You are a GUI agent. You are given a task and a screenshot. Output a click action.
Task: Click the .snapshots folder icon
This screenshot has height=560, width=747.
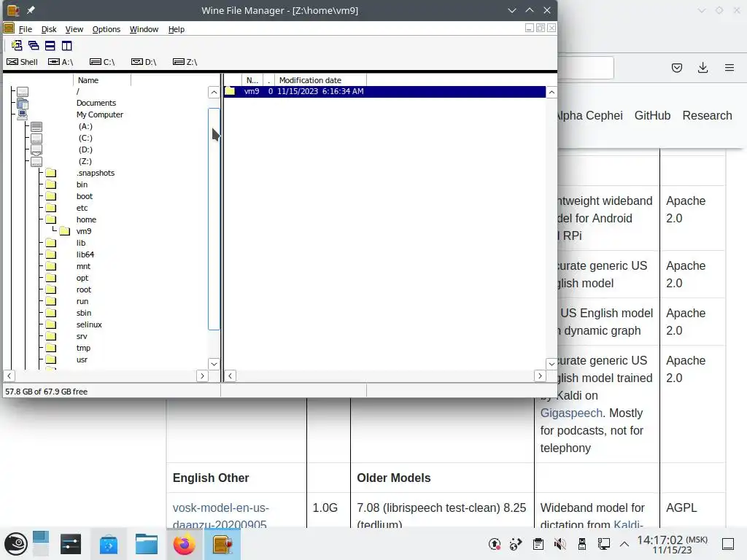pyautogui.click(x=51, y=173)
